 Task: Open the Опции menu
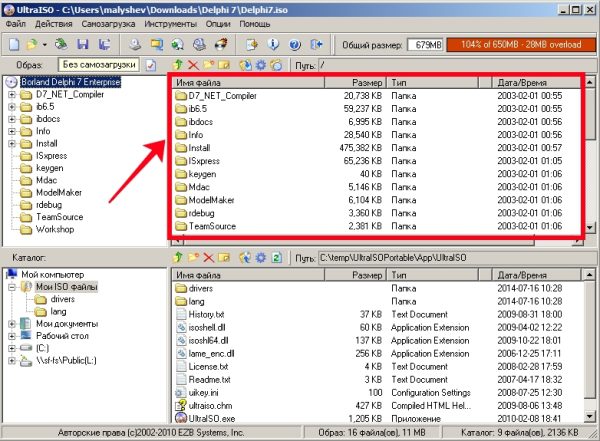pyautogui.click(x=218, y=24)
